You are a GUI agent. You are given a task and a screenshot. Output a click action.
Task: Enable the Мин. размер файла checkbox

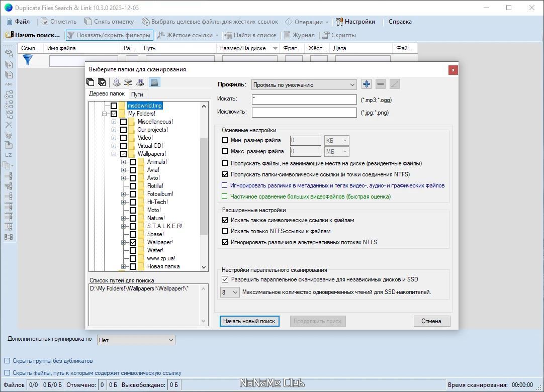(x=225, y=140)
